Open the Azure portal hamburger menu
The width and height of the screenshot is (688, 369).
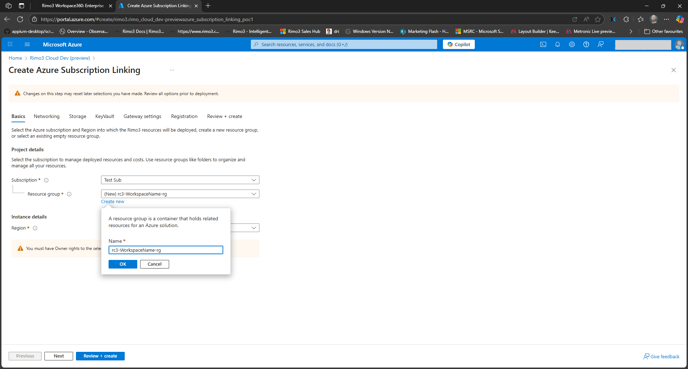click(27, 44)
